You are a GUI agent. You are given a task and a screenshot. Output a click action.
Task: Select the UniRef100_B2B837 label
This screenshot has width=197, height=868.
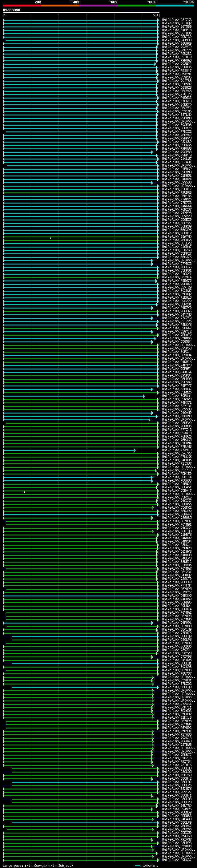point(177,389)
